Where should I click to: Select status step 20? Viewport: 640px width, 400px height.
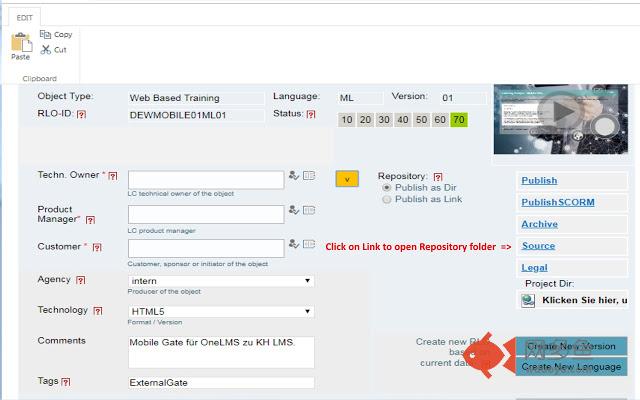[365, 120]
